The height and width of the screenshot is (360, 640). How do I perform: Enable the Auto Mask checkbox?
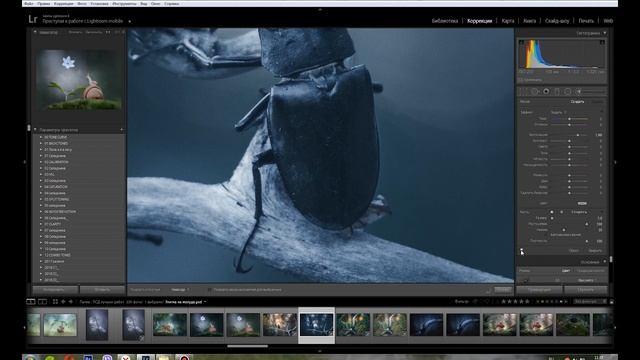pos(547,235)
